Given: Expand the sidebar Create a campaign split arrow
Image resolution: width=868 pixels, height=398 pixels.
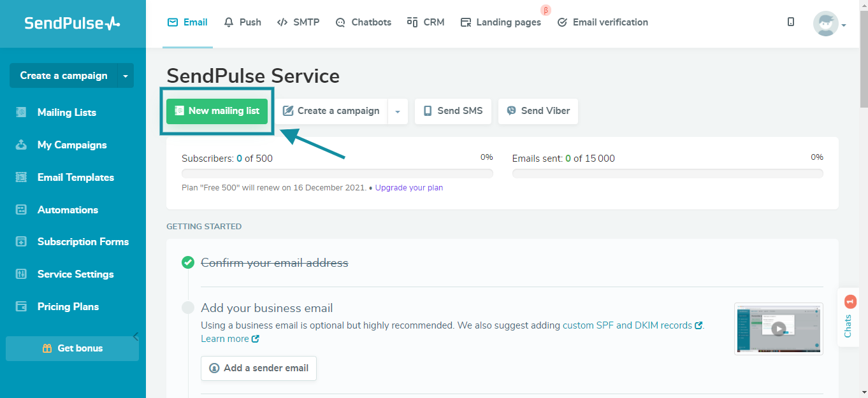Looking at the screenshot, I should (x=126, y=75).
